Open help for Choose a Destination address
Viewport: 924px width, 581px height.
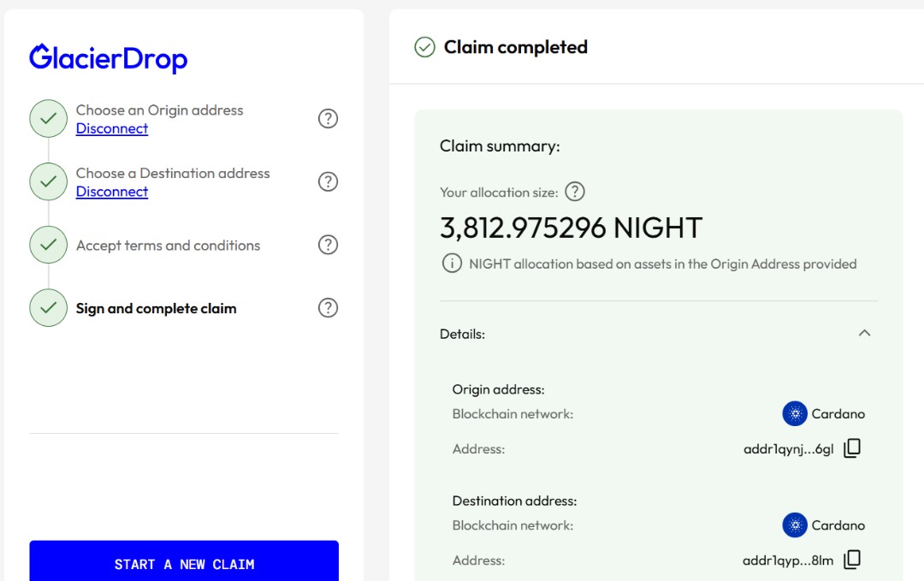click(328, 181)
